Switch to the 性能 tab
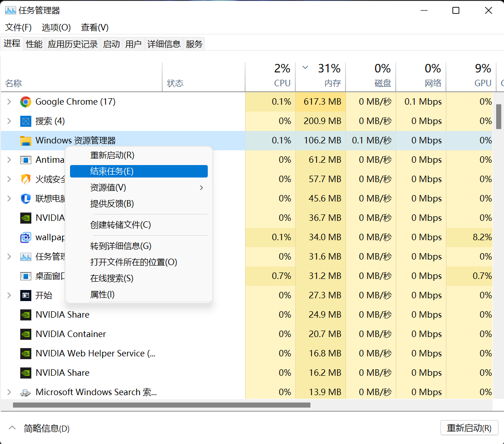Screen dimensions: 504x444 [x=34, y=43]
